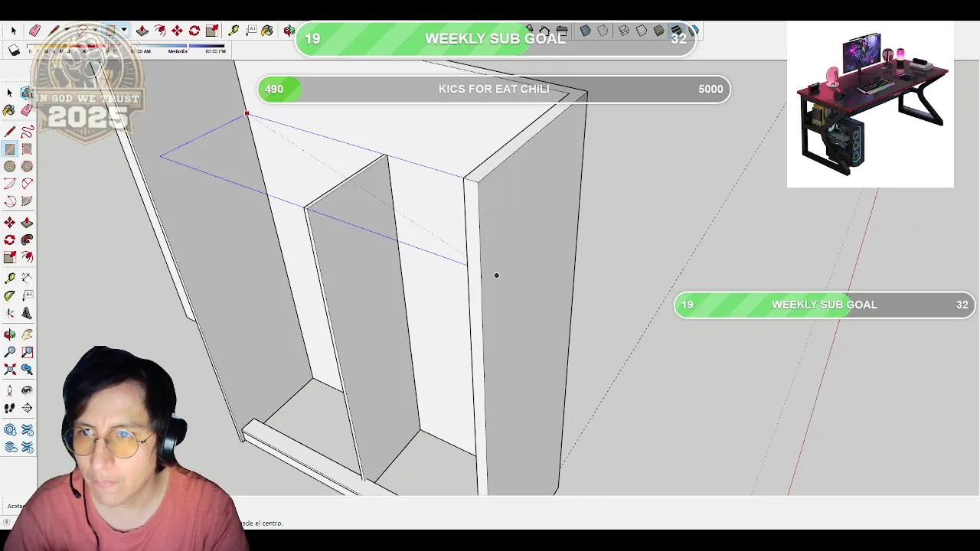This screenshot has width=980, height=551.
Task: Choose the Eraser in left tool palette
Action: click(x=27, y=110)
